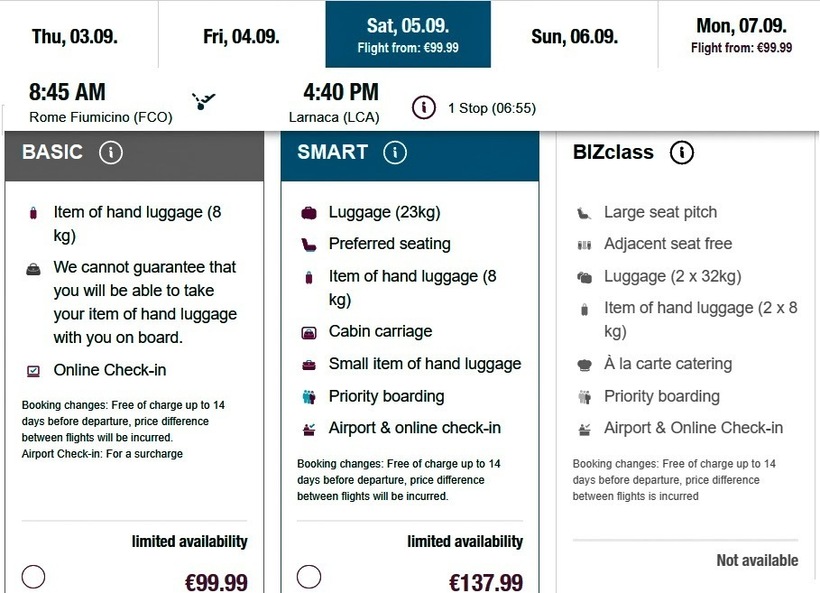Open the BASIC fare info icon
Screen dimensions: 820x593
tap(111, 153)
